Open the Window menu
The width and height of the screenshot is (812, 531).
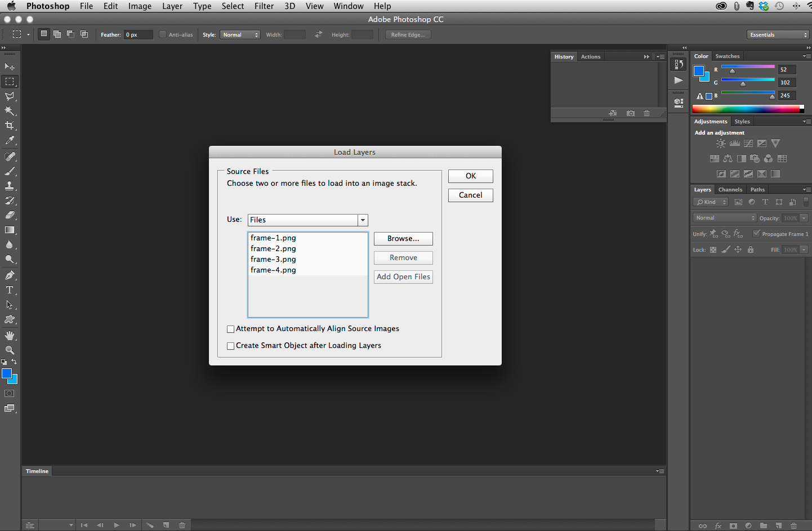click(349, 6)
